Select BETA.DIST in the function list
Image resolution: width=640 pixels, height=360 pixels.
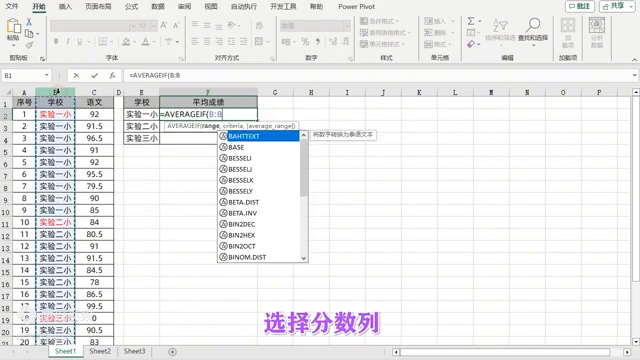coord(259,202)
